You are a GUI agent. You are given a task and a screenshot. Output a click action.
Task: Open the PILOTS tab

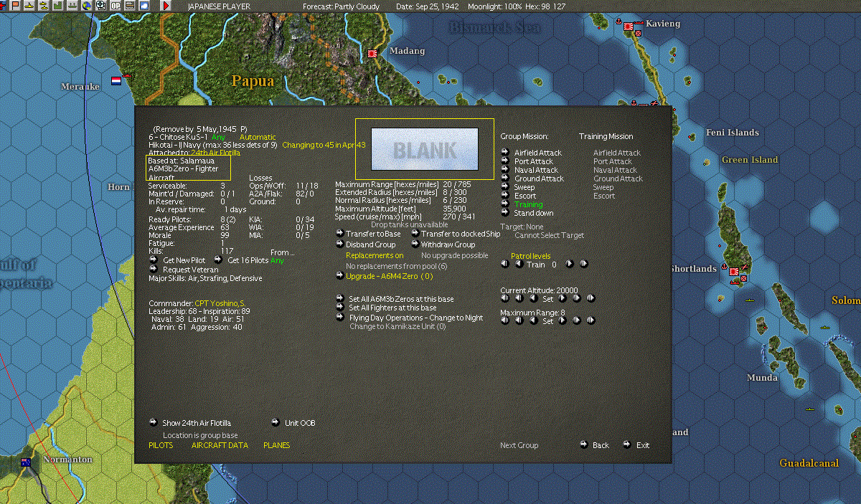click(x=161, y=445)
